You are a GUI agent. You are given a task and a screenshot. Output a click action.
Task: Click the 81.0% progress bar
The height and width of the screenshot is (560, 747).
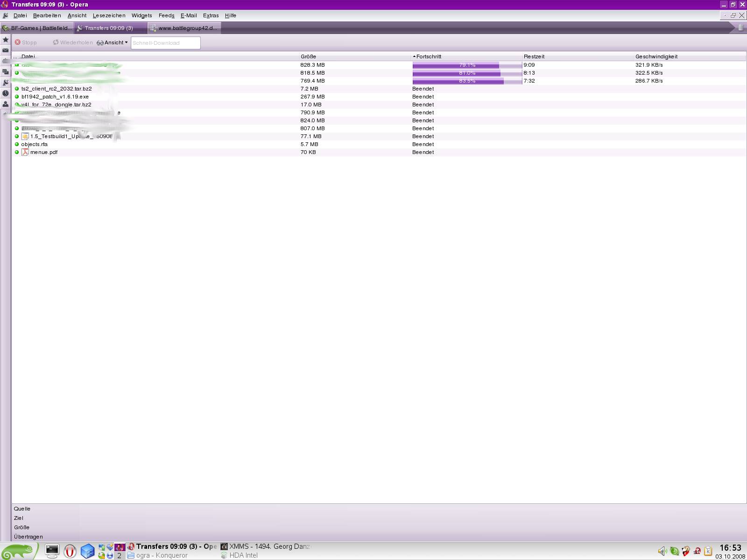click(467, 73)
